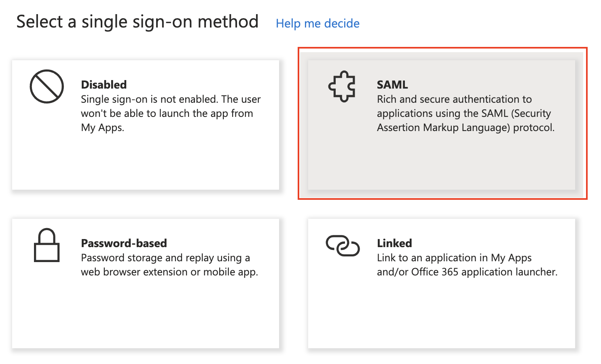
Task: Select the Linked title text
Action: tap(394, 243)
